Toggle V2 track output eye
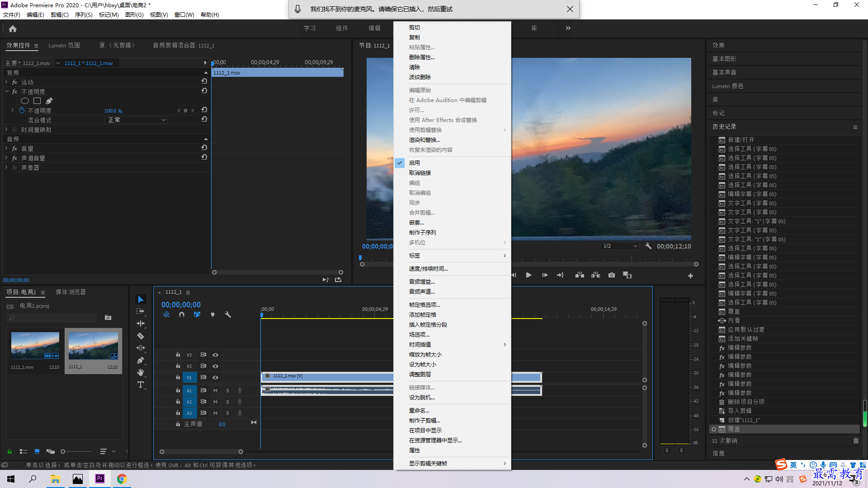 (216, 366)
